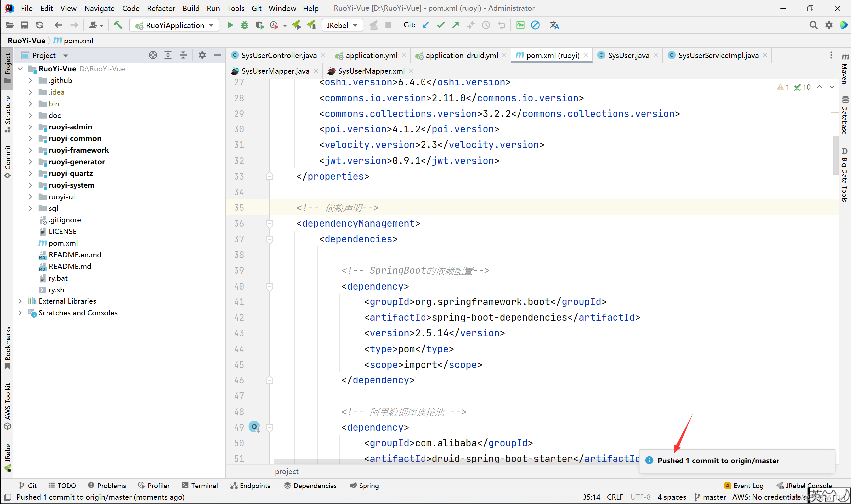Jump to next highlighted error arrow
Image resolution: width=851 pixels, height=504 pixels.
tap(832, 87)
